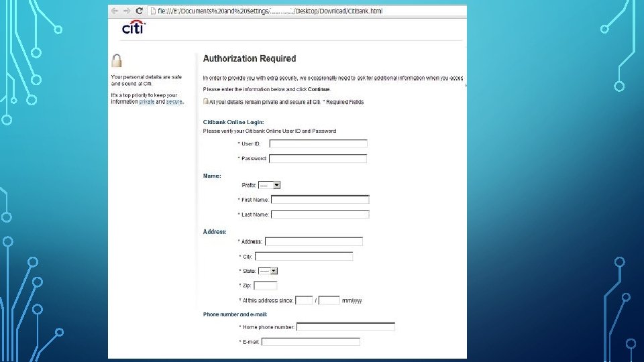Click into the User ID field
Viewport: 644px width, 362px height.
pyautogui.click(x=318, y=143)
